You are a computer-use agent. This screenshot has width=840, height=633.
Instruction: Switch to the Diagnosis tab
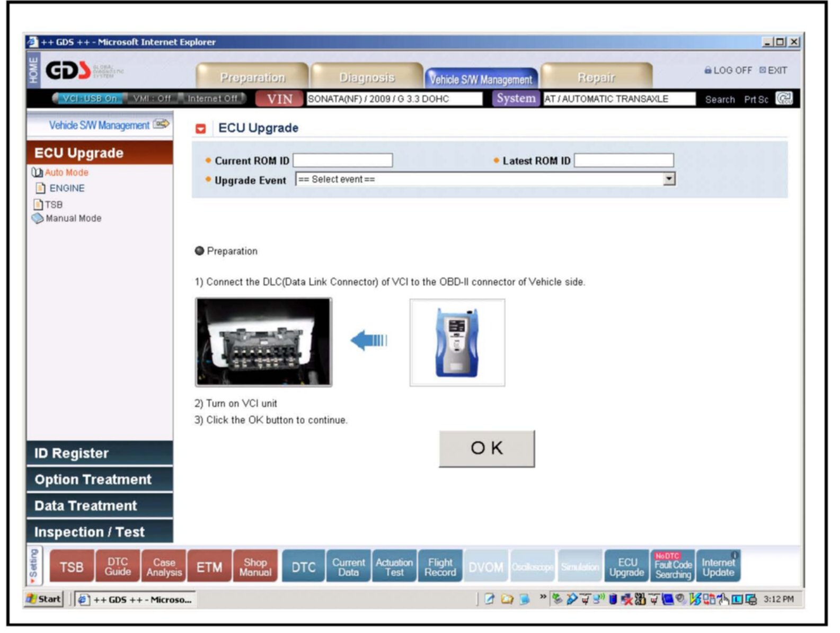(367, 77)
